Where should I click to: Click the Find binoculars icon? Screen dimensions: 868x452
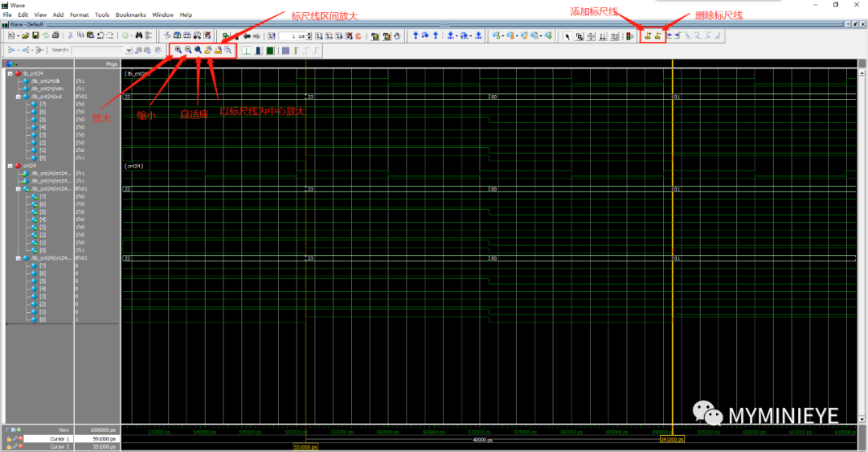pos(139,35)
